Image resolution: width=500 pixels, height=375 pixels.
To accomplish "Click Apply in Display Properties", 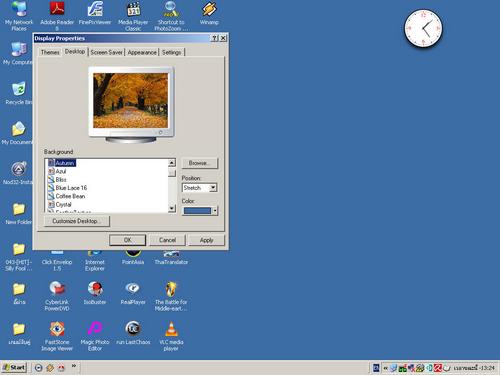I will tap(206, 240).
